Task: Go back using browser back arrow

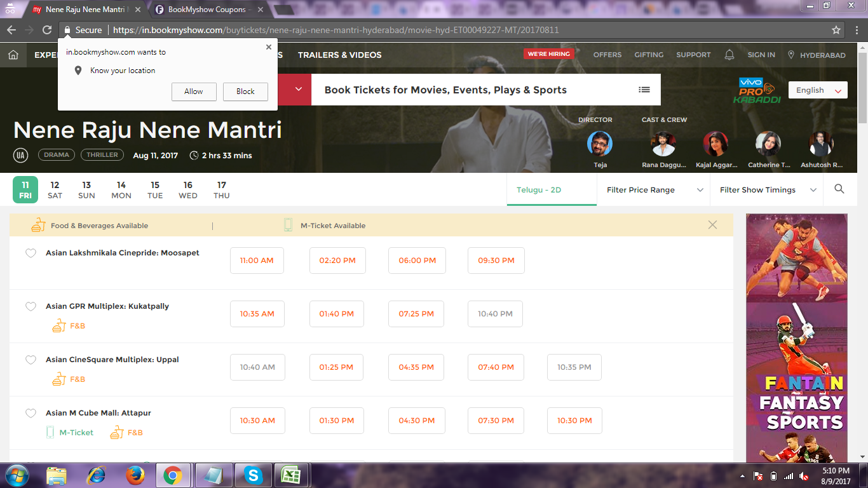Action: coord(11,30)
